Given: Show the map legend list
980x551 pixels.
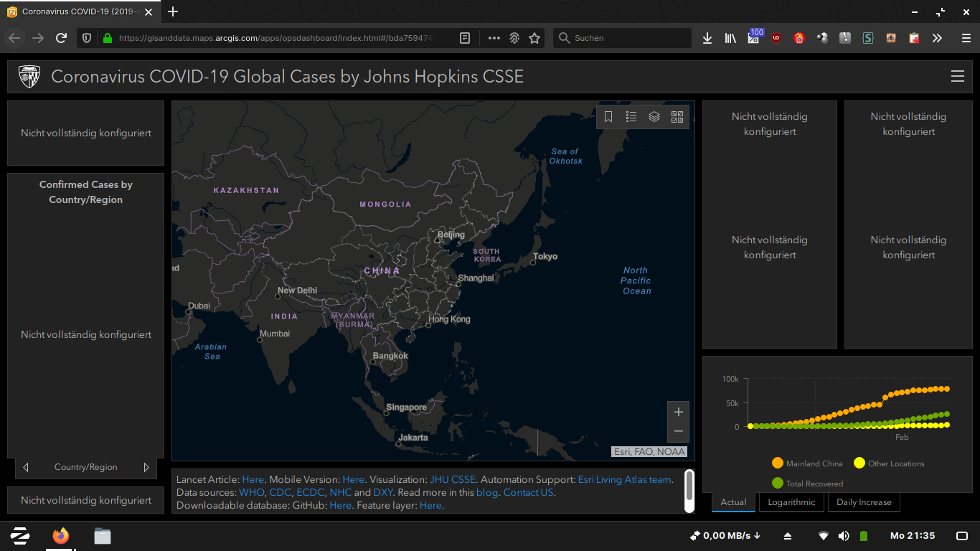Looking at the screenshot, I should [x=631, y=117].
